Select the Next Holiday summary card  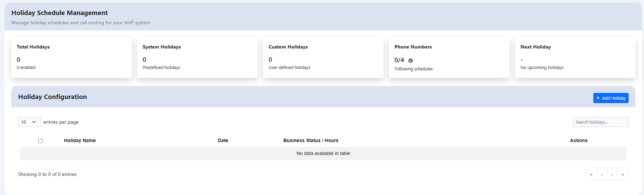(x=575, y=57)
